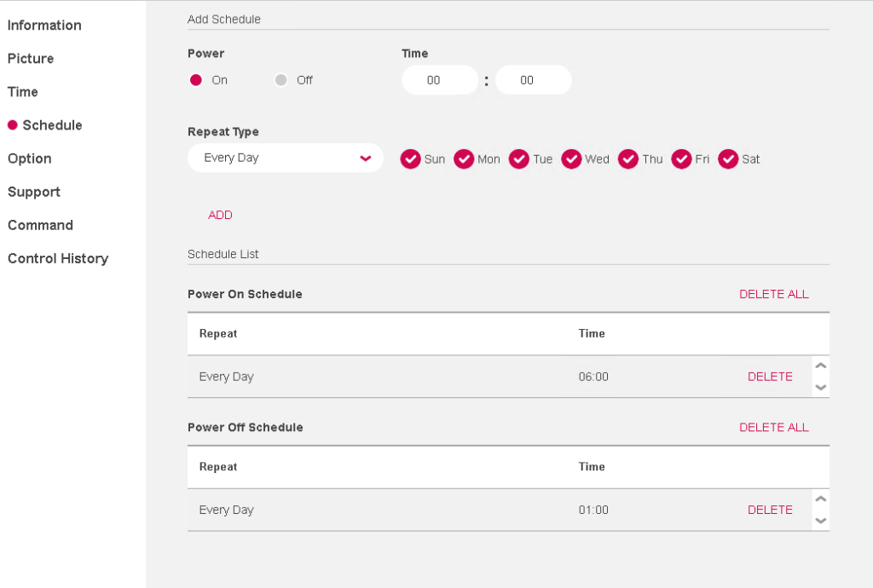
Task: Navigate to Control History
Action: point(58,258)
